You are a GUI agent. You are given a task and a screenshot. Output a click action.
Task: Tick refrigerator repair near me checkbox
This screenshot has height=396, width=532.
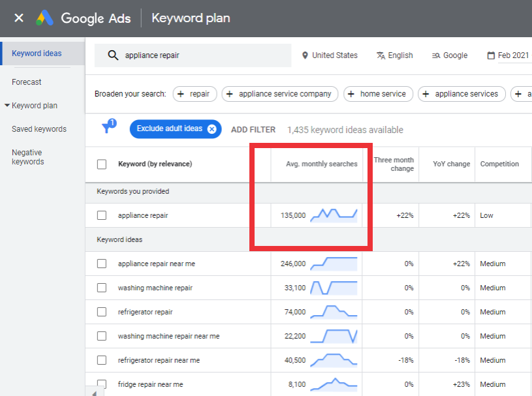click(x=102, y=360)
